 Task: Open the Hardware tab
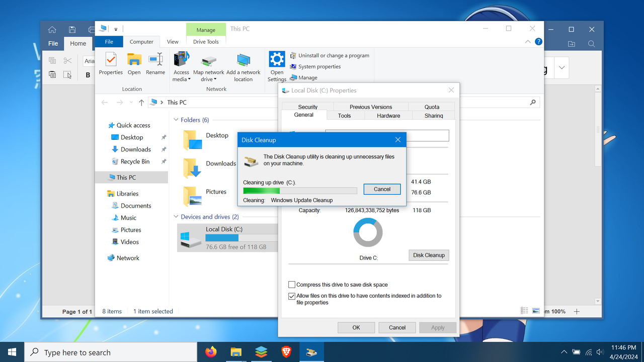[388, 116]
